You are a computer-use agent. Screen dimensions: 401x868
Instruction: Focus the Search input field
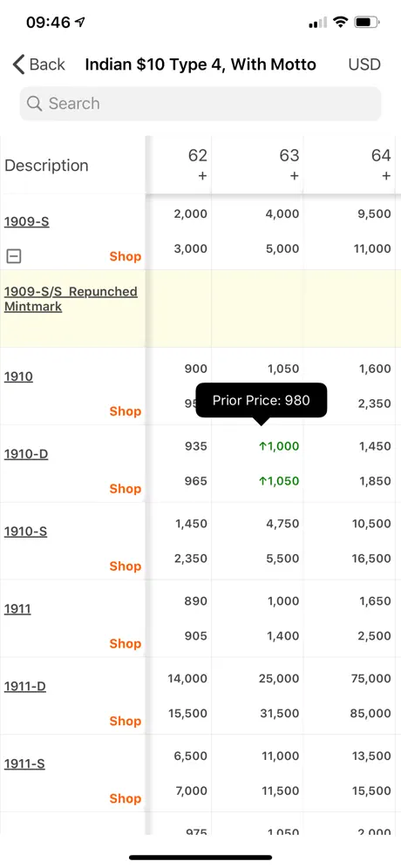click(200, 104)
